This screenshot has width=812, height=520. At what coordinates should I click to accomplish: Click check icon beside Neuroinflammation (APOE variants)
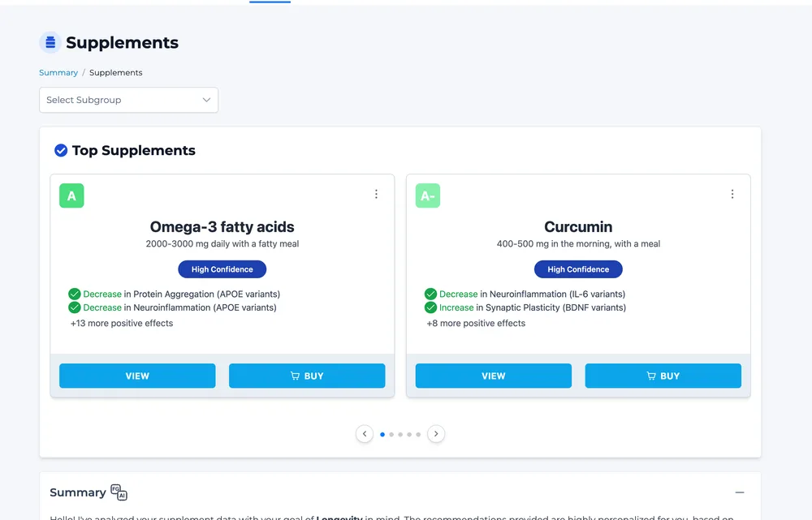(x=75, y=307)
